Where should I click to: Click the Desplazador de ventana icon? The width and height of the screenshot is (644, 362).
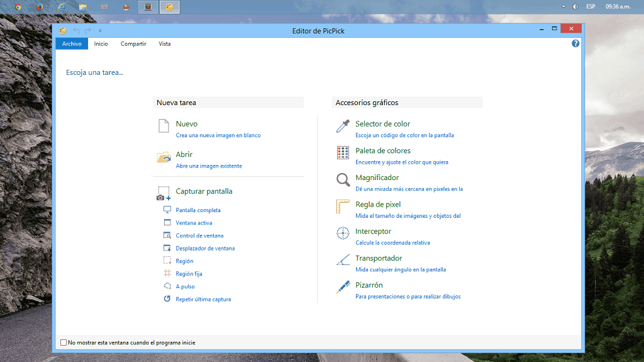167,248
